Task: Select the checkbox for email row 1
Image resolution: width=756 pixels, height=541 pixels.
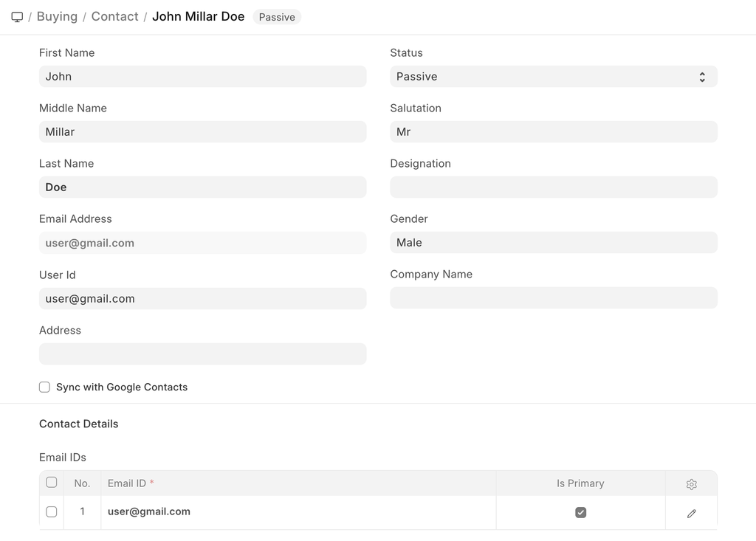Action: [52, 512]
